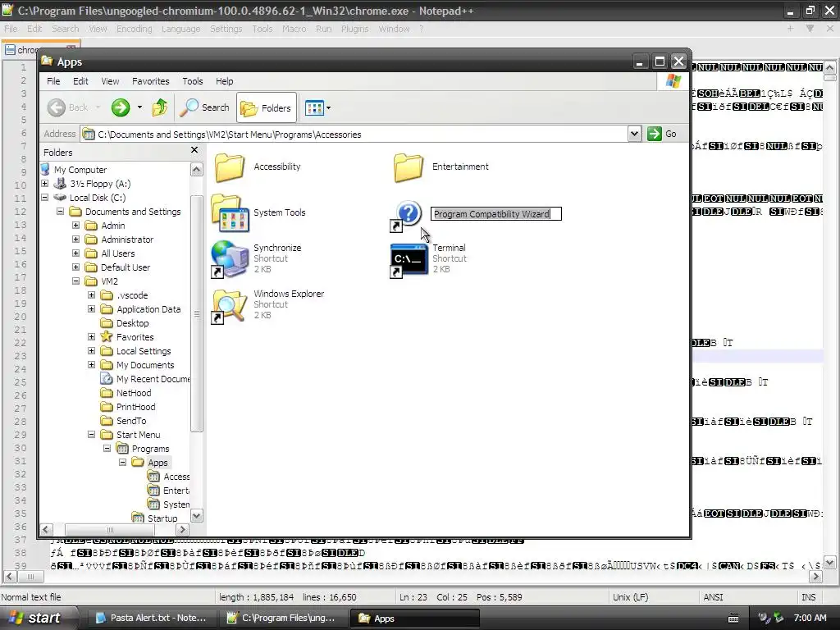
Task: Expand the 3½ Floppy (A:) node
Action: (45, 184)
